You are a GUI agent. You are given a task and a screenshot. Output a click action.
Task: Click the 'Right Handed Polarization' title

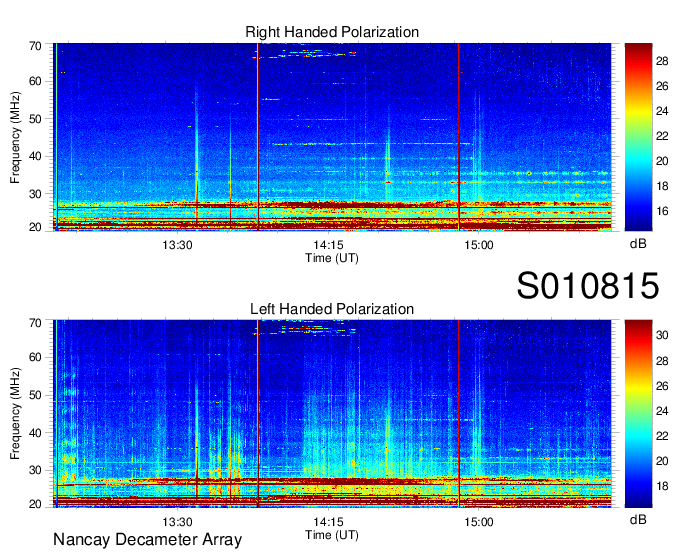point(332,32)
